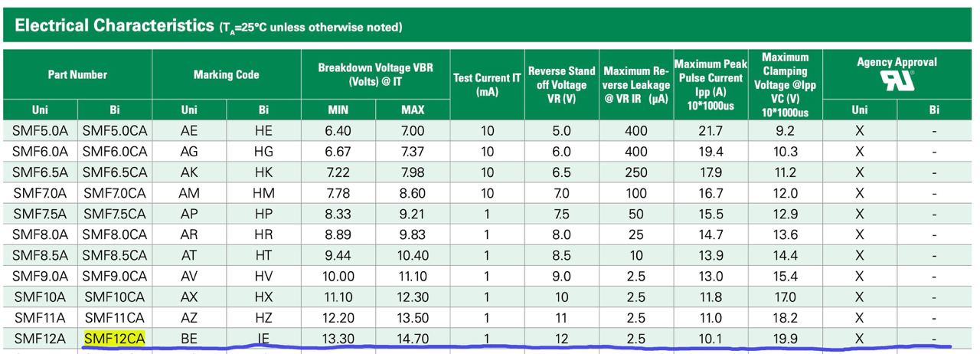Select peak pulse current 13.9
This screenshot has height=354, width=980.
[709, 255]
